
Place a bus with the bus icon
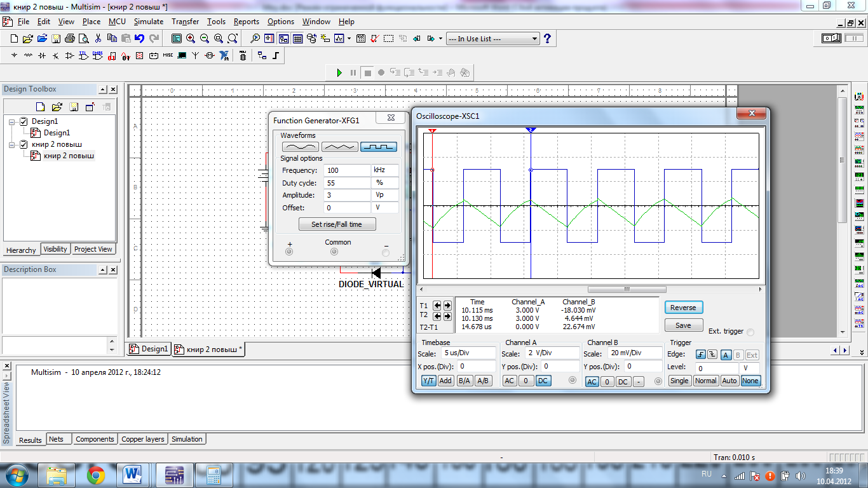point(276,56)
